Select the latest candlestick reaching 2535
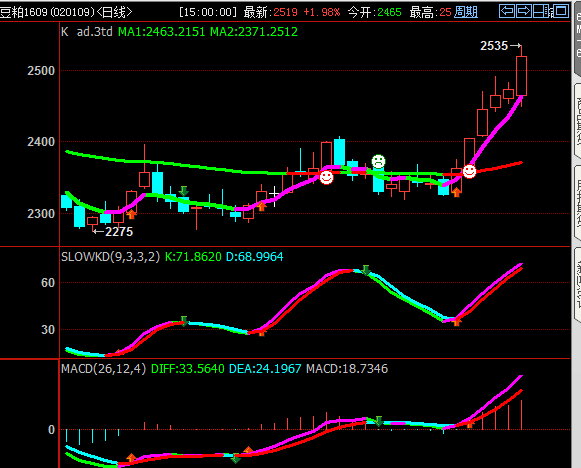 [521, 76]
